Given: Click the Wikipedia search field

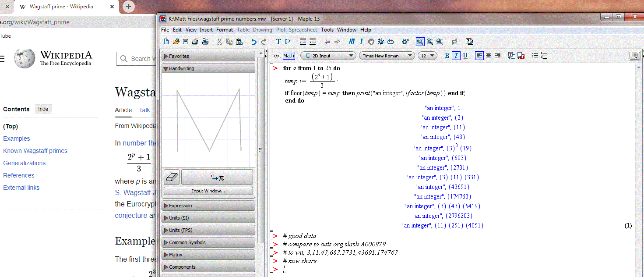Looking at the screenshot, I should point(137,59).
